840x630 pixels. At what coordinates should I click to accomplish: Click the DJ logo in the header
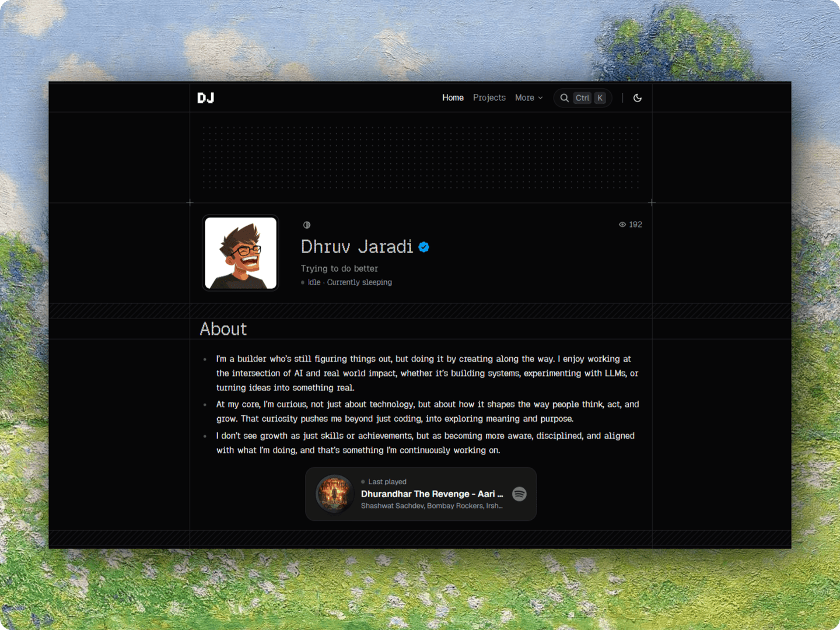click(206, 98)
